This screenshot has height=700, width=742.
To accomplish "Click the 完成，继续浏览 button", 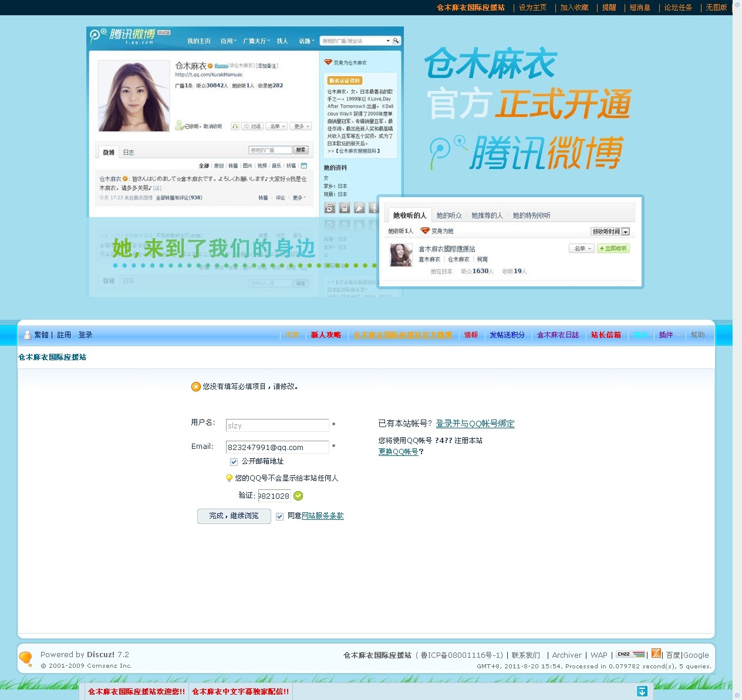I will pyautogui.click(x=234, y=516).
